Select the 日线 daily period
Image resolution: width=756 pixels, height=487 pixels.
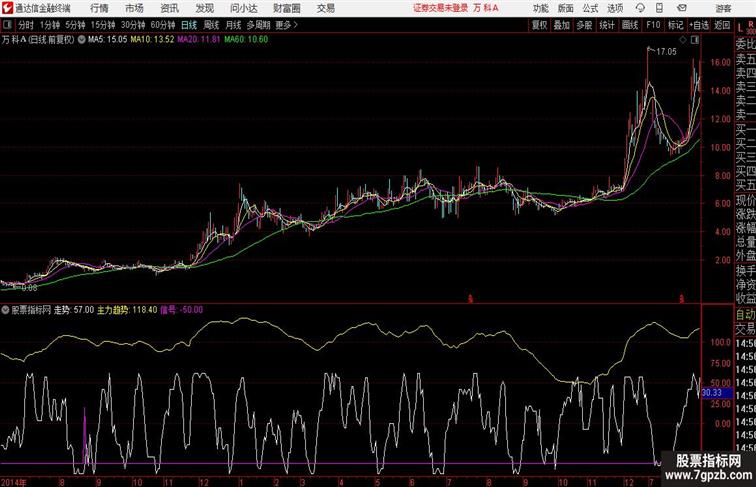(189, 25)
